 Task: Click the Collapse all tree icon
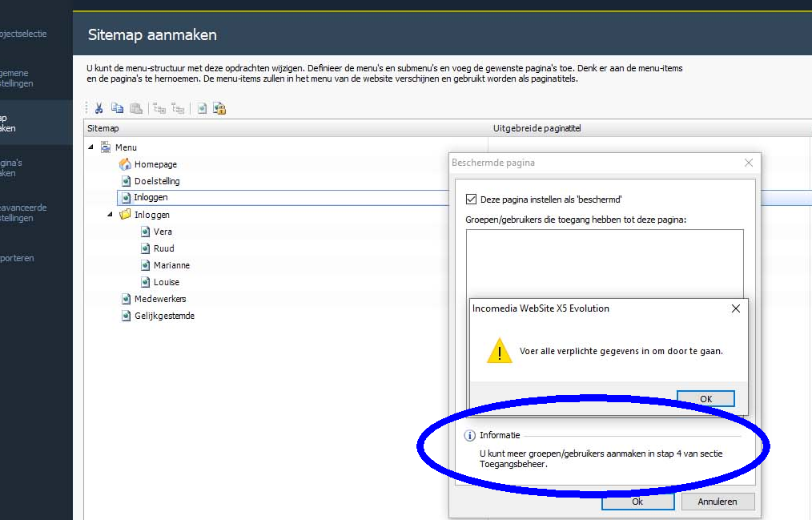pos(178,109)
